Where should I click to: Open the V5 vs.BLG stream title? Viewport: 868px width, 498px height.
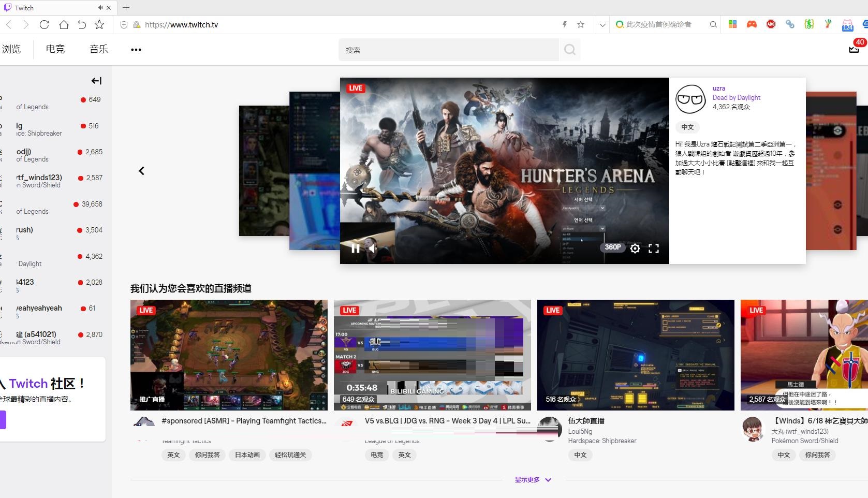pos(448,421)
